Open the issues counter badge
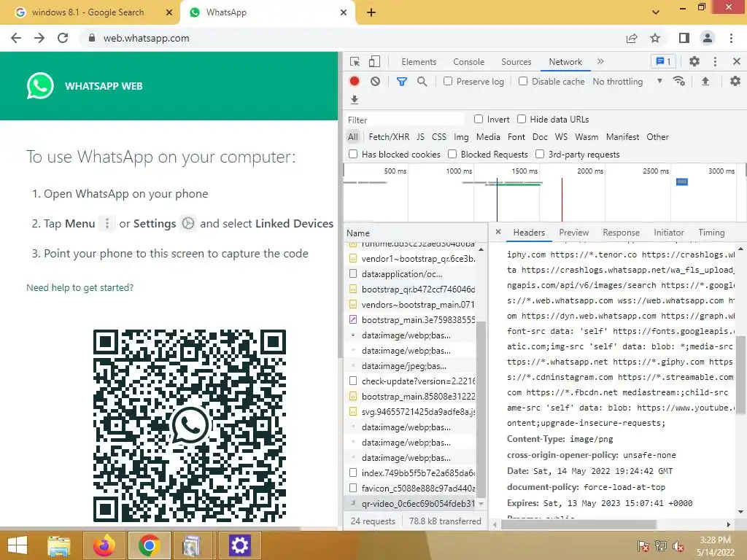This screenshot has height=560, width=747. [663, 61]
